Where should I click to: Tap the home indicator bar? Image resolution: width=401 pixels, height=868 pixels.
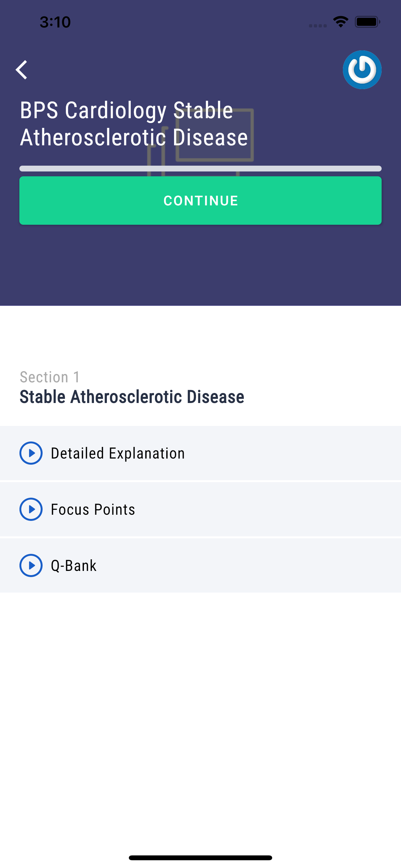pos(200,858)
